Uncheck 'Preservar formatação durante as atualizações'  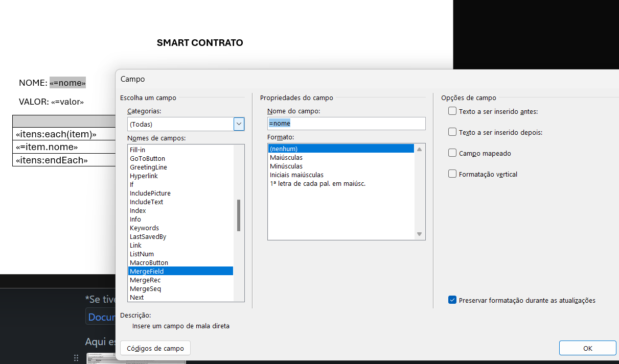point(452,300)
